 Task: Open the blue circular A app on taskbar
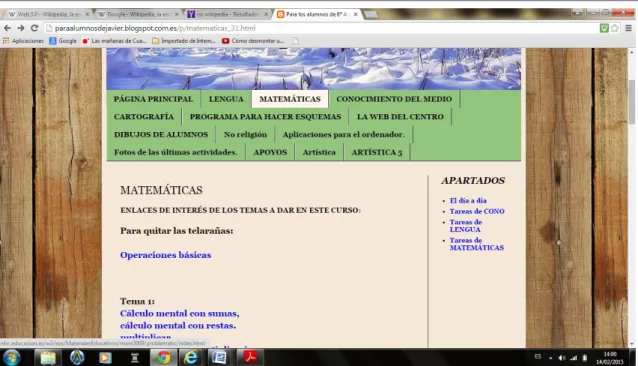pos(77,357)
